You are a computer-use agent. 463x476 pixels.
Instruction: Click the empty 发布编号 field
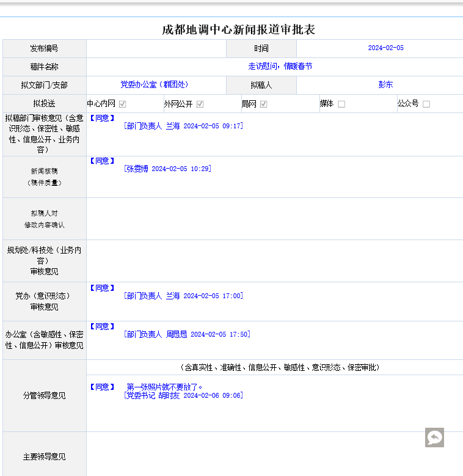point(156,48)
